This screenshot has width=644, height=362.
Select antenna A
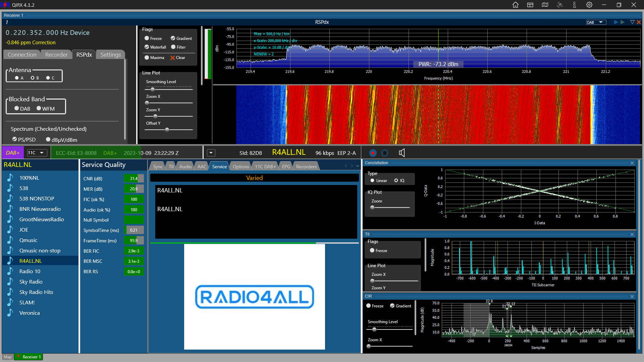17,78
